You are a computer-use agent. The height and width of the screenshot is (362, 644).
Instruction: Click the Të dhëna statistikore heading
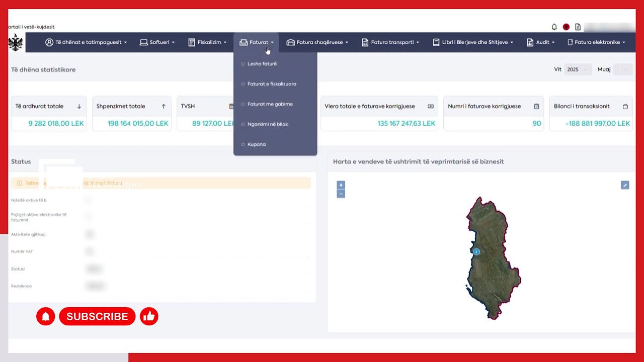(x=43, y=69)
